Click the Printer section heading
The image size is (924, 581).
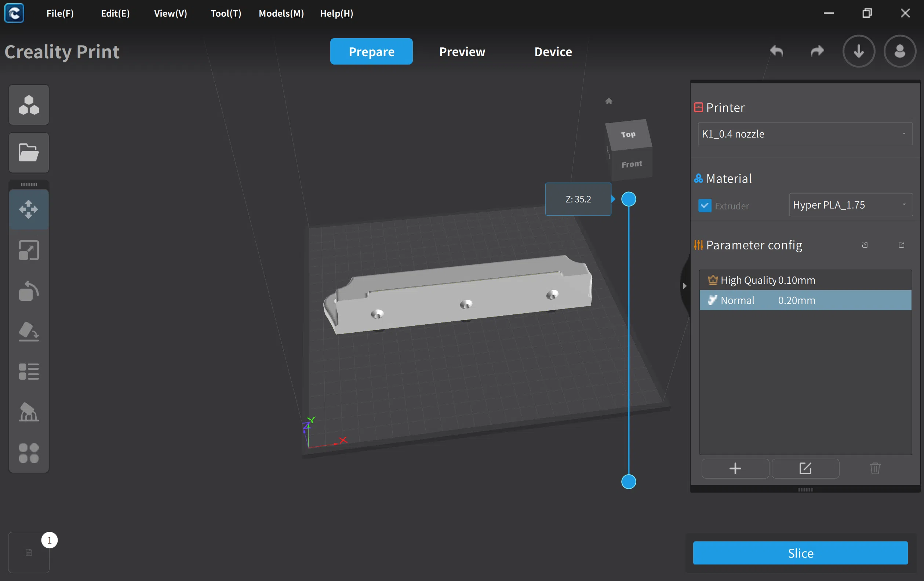(725, 107)
